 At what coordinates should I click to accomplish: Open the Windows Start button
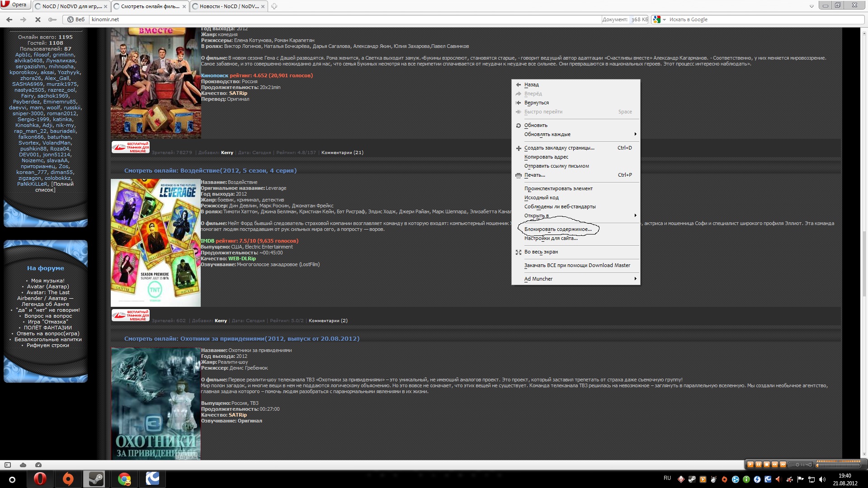(12, 479)
